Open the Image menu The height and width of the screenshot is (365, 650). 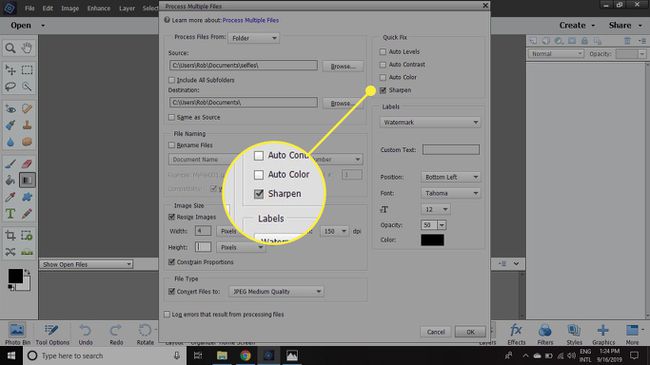(x=70, y=8)
